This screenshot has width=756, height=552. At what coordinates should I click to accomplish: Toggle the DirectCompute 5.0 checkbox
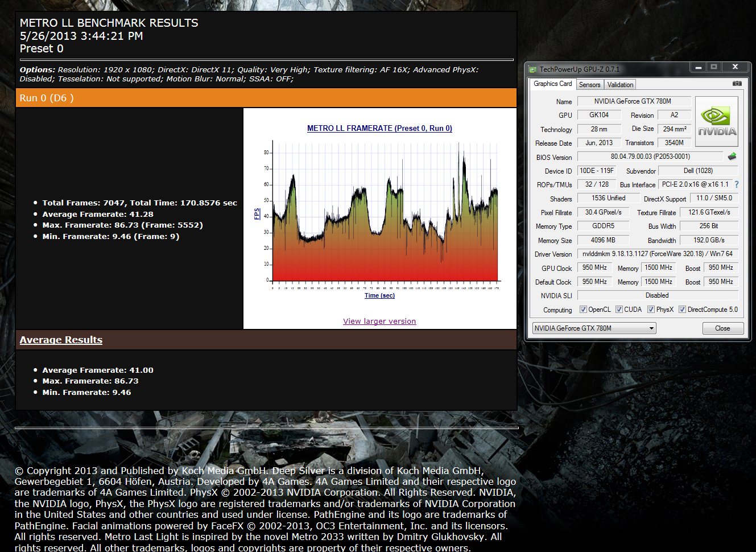[x=682, y=310]
